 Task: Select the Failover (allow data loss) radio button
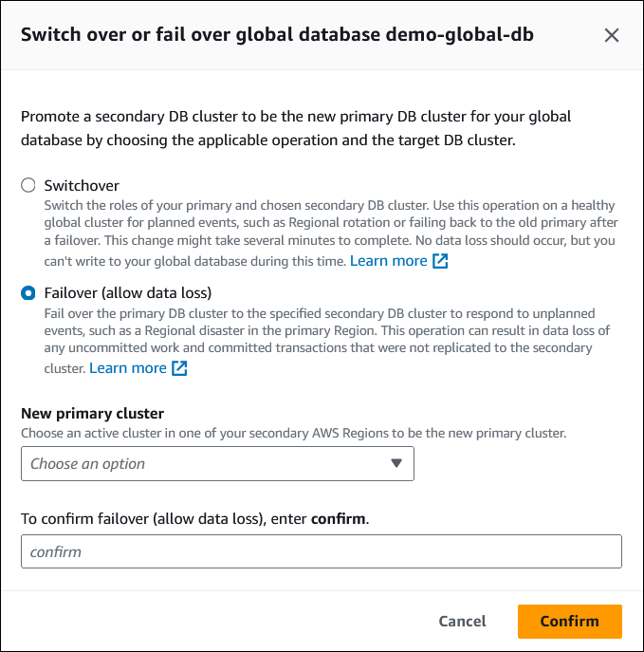click(x=28, y=292)
